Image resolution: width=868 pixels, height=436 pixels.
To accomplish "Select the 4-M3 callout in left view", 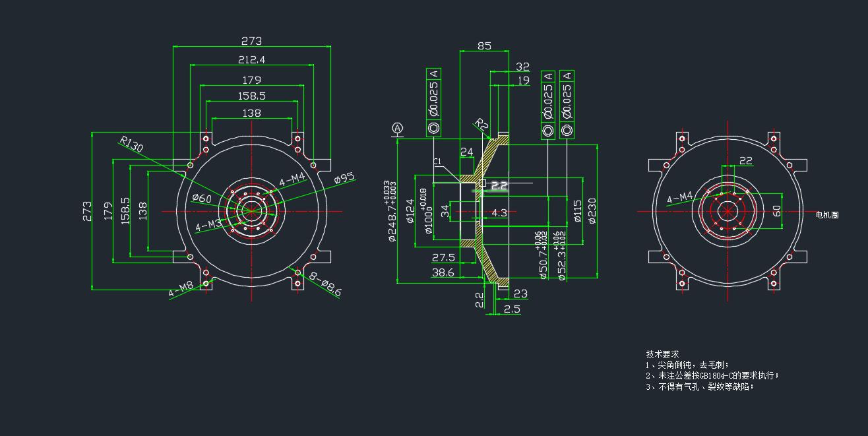I will 208,226.
